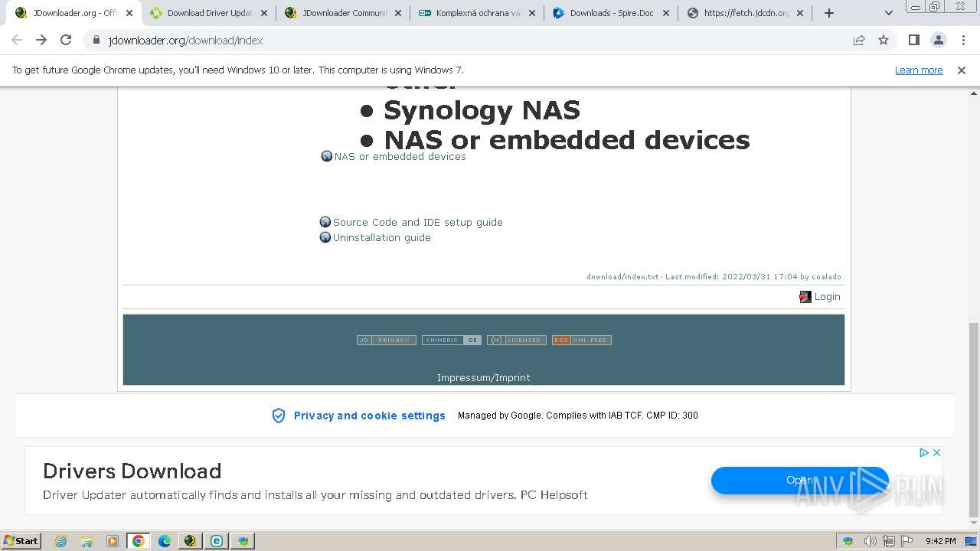Click the RSS XML Feed badge
The image size is (980, 551).
pos(582,340)
